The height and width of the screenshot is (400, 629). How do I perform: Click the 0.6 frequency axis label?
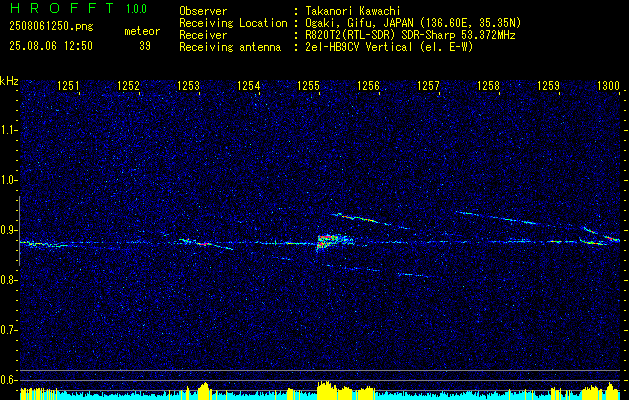8,380
